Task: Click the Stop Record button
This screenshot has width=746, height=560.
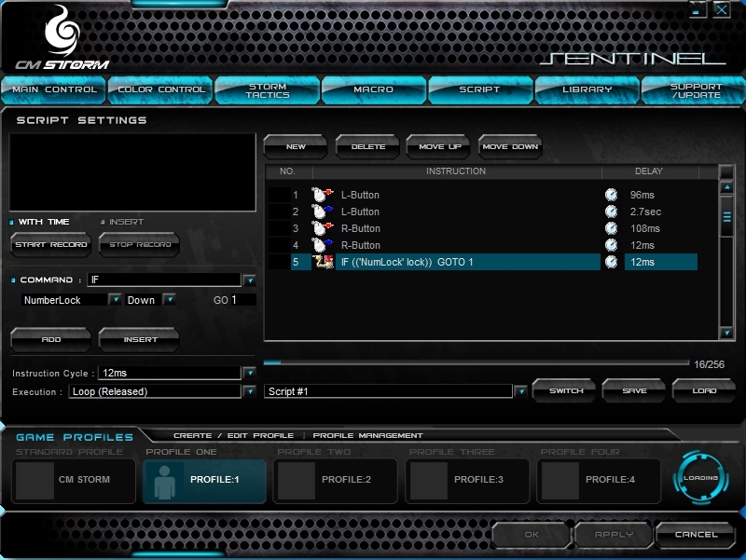Action: pyautogui.click(x=139, y=244)
